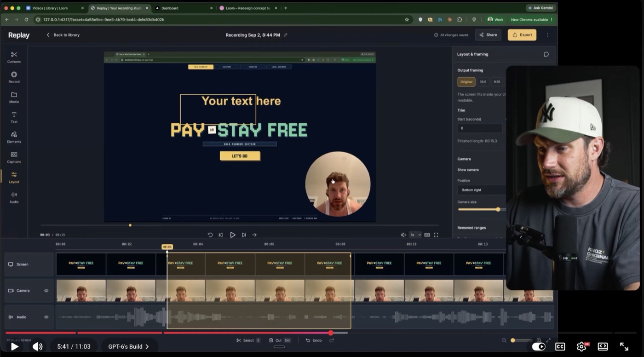Go Back to library
This screenshot has width=644, height=357.
point(63,35)
